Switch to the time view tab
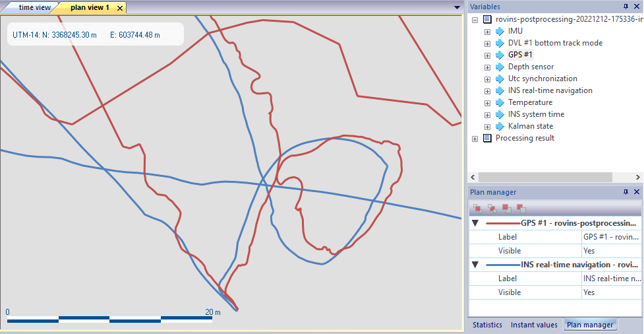644x334 pixels. 34,7
